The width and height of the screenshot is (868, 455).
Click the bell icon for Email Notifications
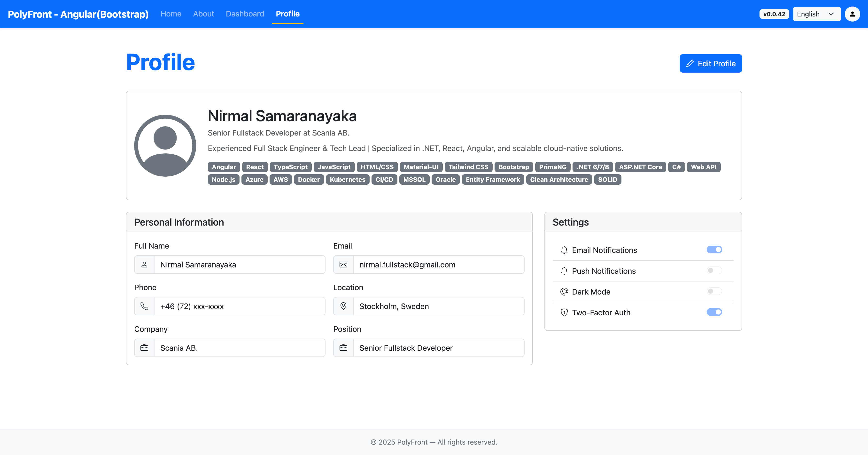564,250
